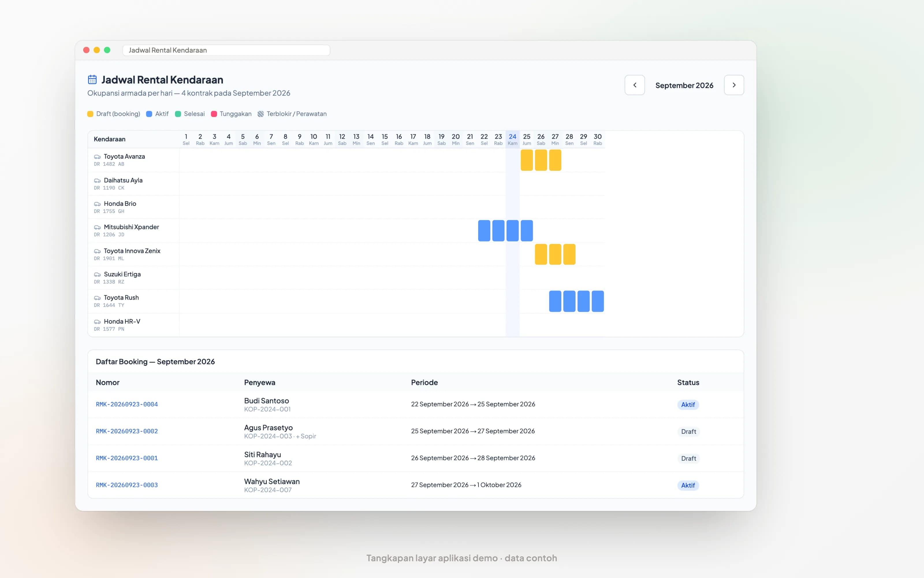Click Toyota Rush active block on day 30
Screen dimensions: 924x578
[597, 301]
